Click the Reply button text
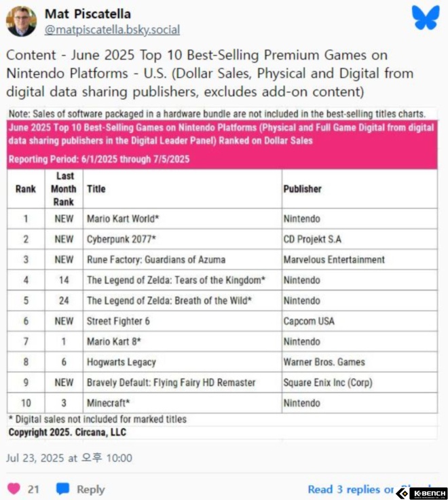This screenshot has height=500, width=448. click(91, 489)
